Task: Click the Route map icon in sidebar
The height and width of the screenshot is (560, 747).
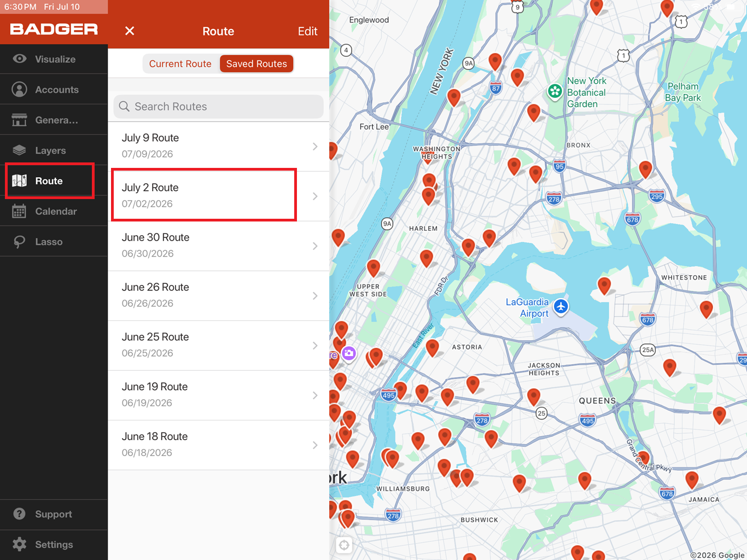Action: [x=20, y=181]
